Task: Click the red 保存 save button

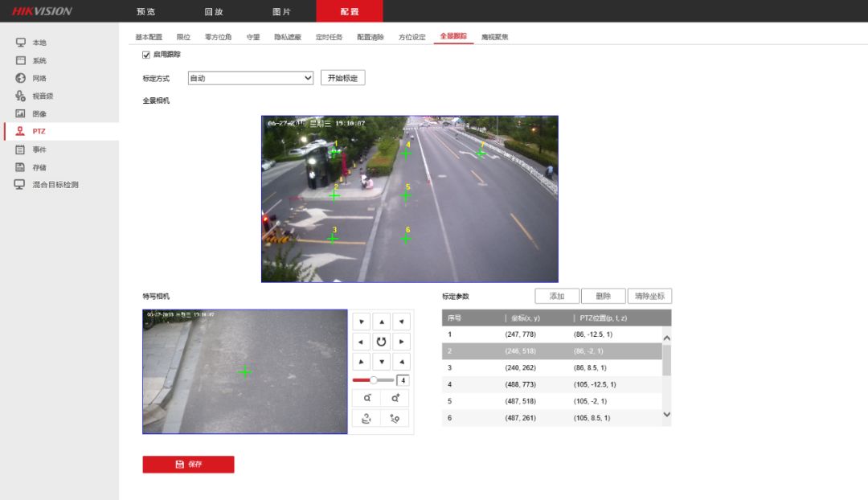Action: pyautogui.click(x=188, y=465)
